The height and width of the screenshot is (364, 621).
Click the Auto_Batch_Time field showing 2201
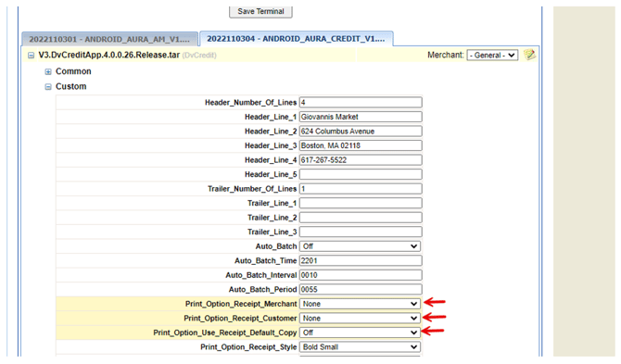coord(361,260)
